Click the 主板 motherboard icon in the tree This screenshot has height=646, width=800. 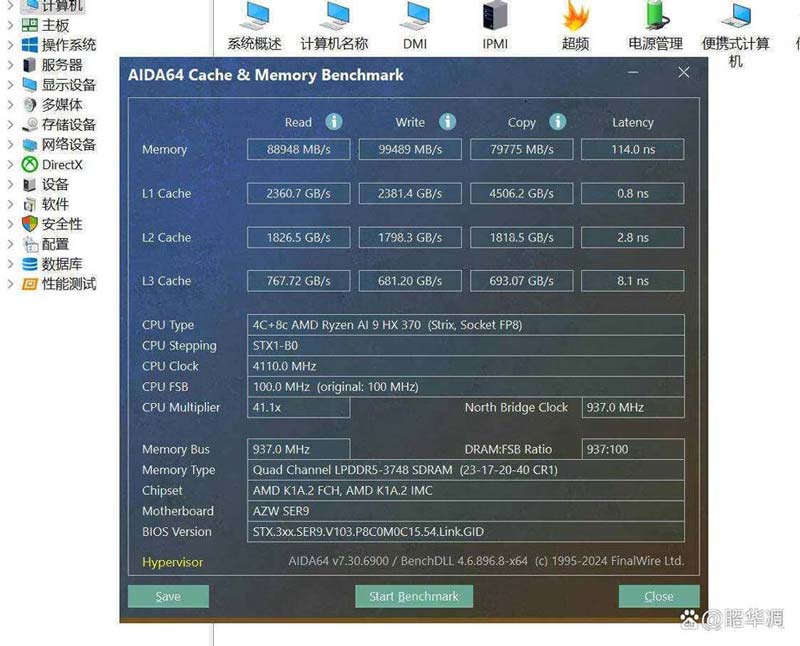30,25
